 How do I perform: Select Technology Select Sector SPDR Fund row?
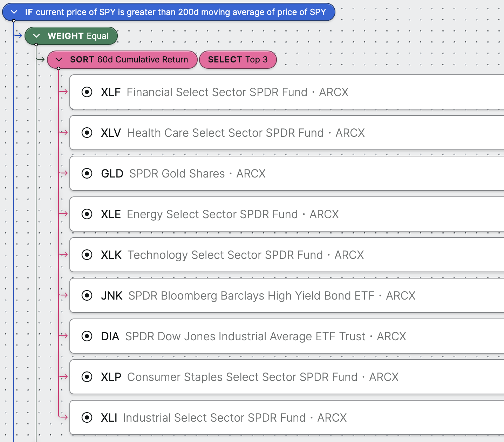click(287, 255)
